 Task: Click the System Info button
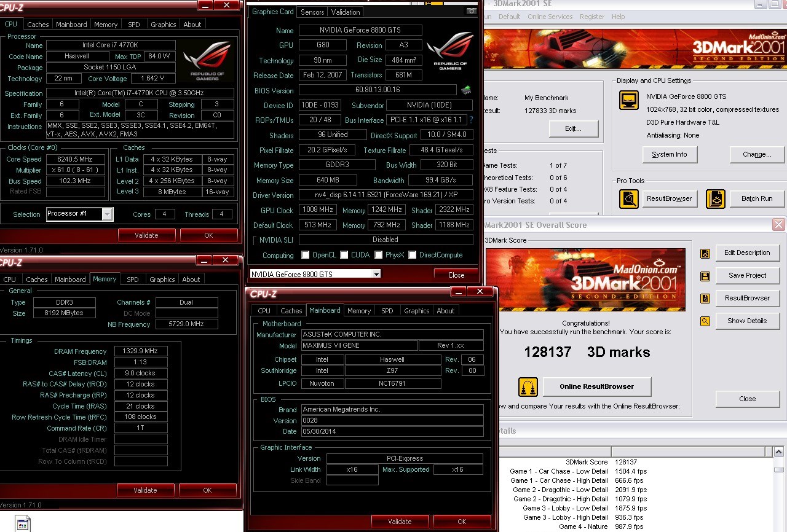point(670,154)
